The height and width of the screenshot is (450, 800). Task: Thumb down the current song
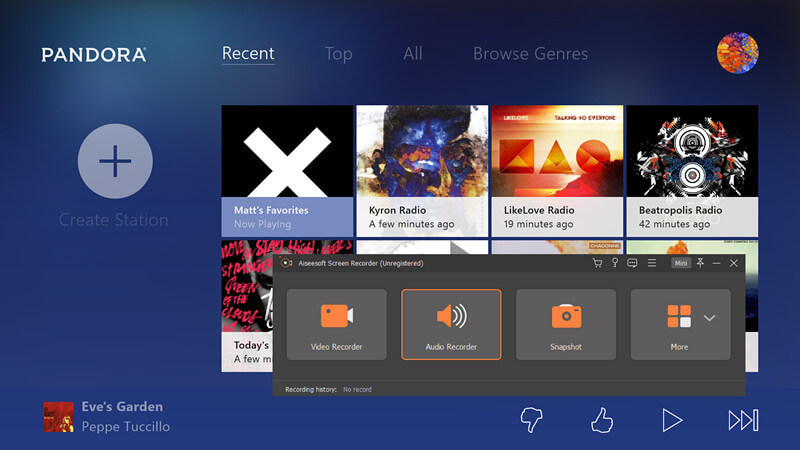[x=531, y=420]
